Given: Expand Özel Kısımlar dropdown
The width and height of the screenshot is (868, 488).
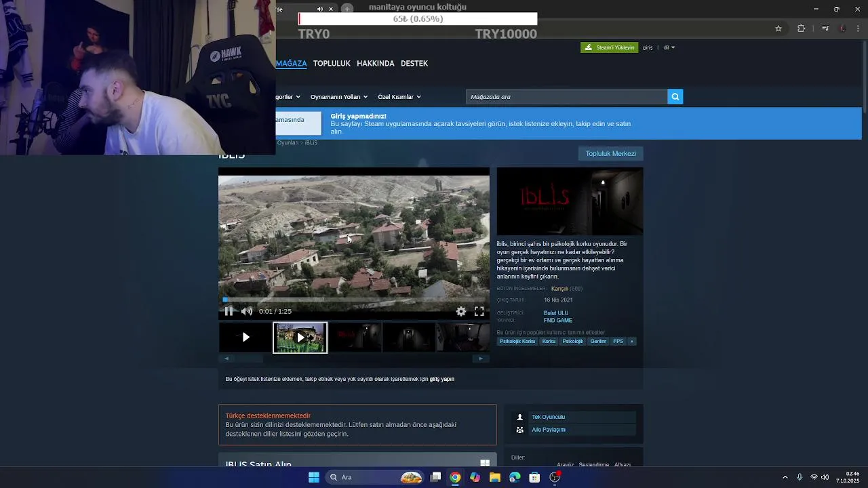Looking at the screenshot, I should pos(399,97).
